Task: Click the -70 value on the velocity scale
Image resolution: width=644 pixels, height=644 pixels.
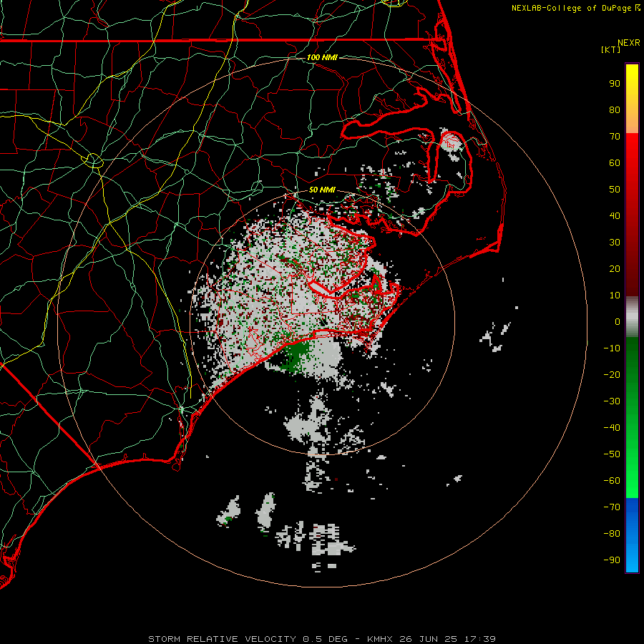Action: point(612,507)
